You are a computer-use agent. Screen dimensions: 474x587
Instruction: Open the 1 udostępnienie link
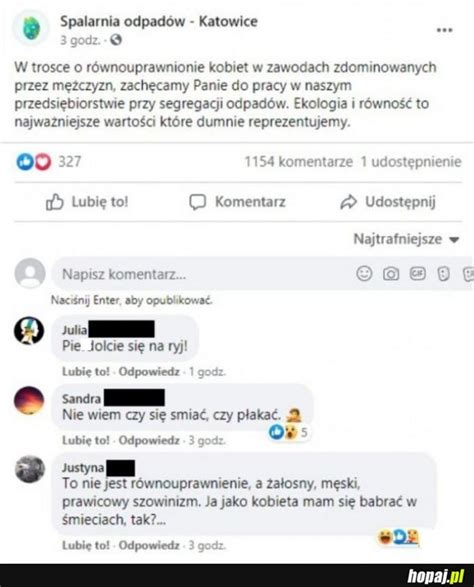tap(411, 162)
